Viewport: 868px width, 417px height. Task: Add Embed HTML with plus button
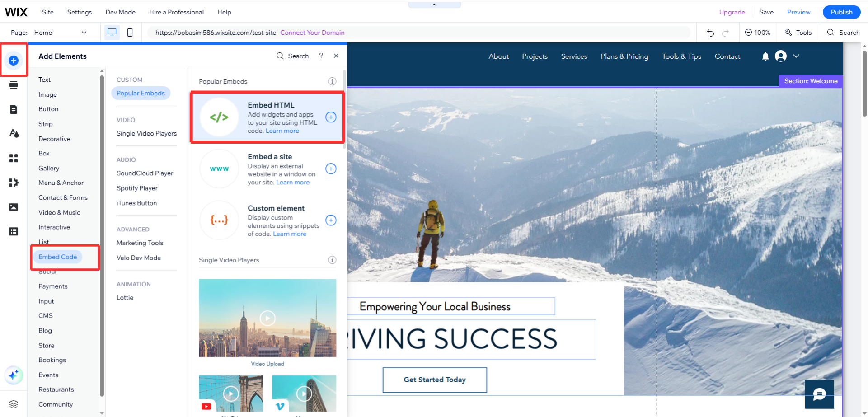pos(331,117)
